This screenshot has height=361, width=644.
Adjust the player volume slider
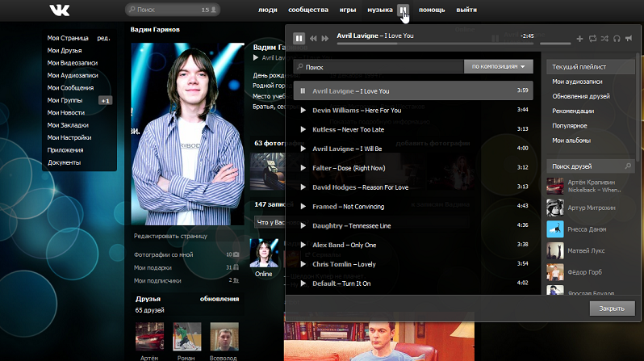pyautogui.click(x=555, y=43)
